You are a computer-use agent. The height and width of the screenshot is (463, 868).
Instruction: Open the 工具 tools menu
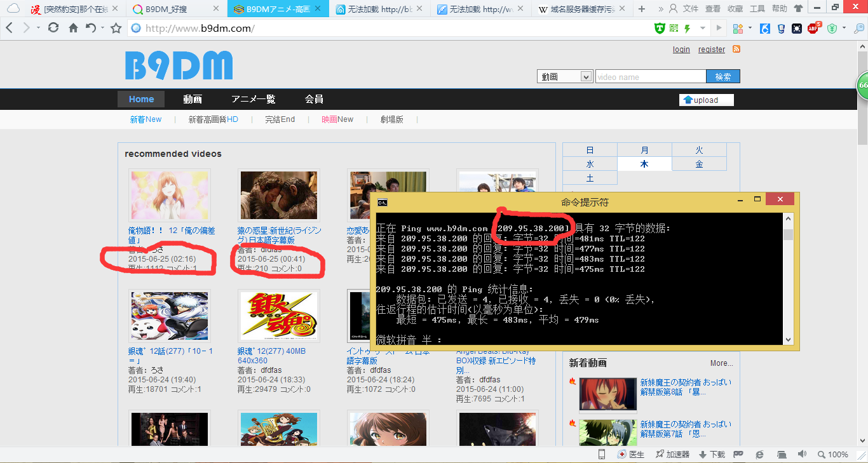pos(757,9)
